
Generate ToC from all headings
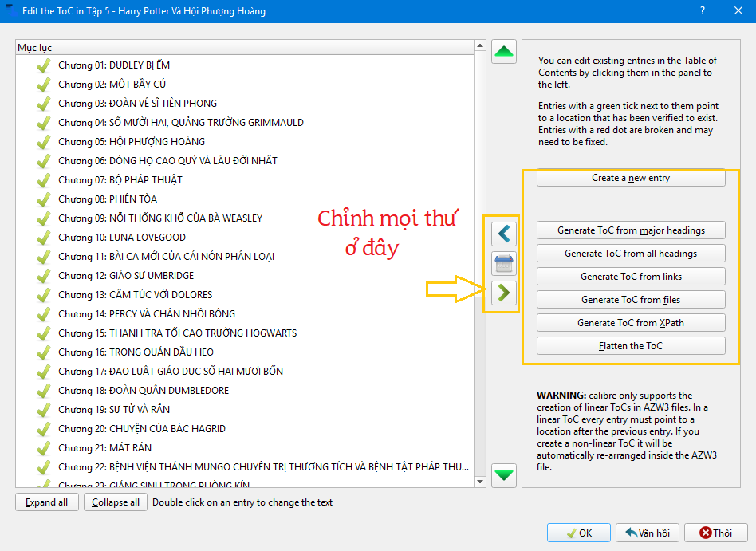[x=631, y=254]
